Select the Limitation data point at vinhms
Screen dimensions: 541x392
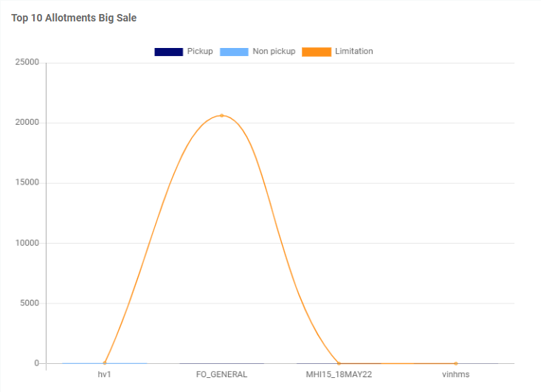click(x=455, y=363)
